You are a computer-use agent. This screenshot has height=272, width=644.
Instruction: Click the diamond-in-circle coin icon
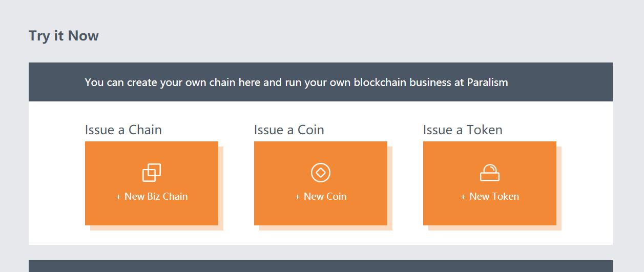321,173
